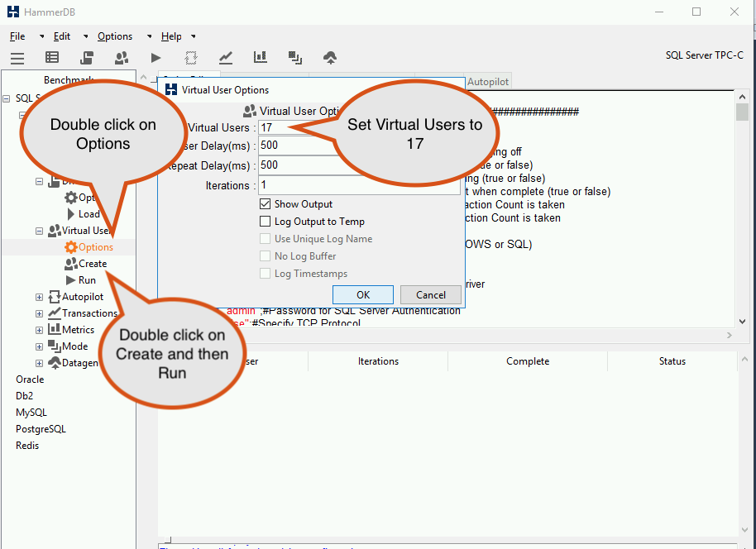Viewport: 756px width, 549px height.
Task: Click the gear icon beside Options in tree
Action: (71, 247)
